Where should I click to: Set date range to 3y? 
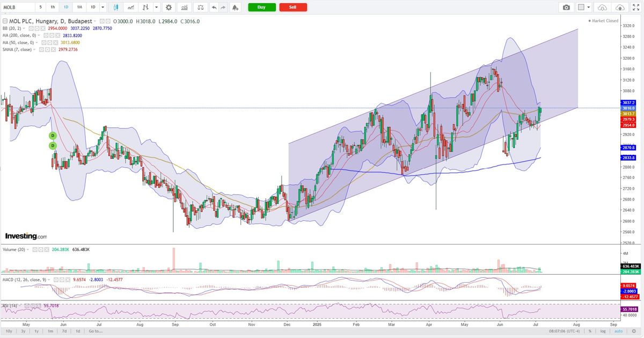pos(23,331)
